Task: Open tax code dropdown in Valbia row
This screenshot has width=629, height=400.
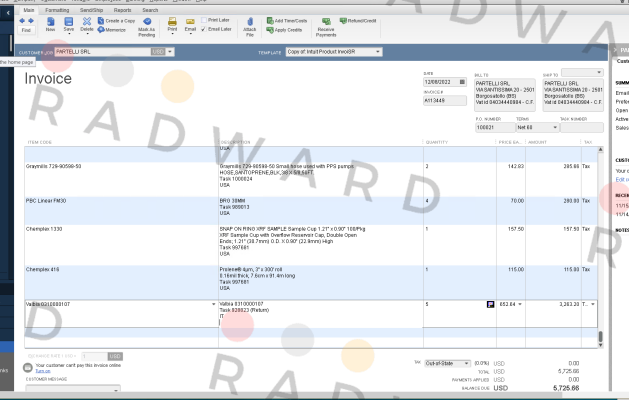Action: click(x=593, y=304)
